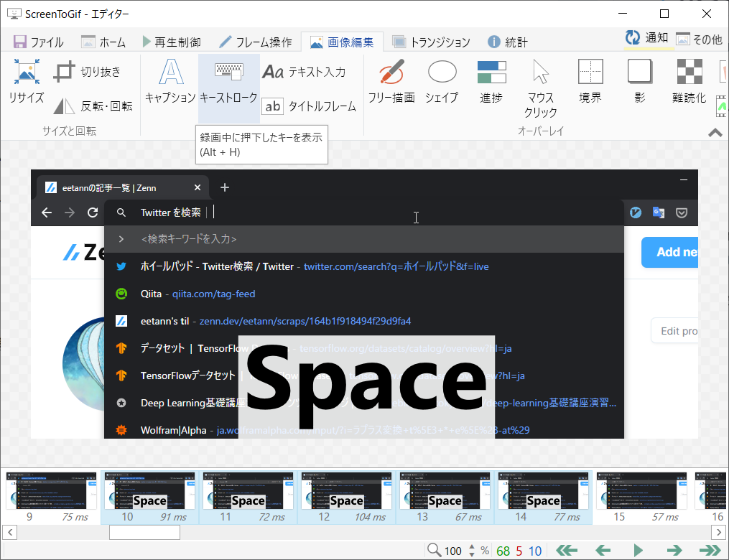Click the timeline horizontal scrollbar thumb
The height and width of the screenshot is (560, 729).
click(144, 532)
